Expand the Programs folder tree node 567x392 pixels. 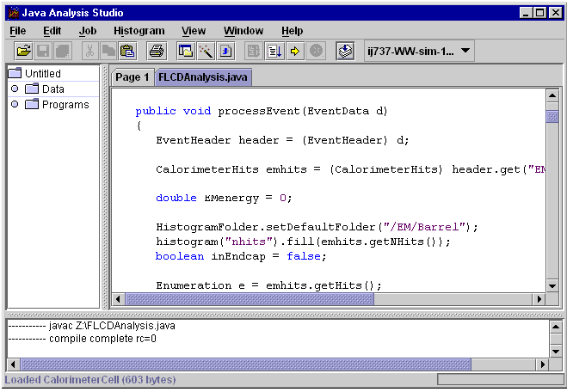tap(15, 105)
